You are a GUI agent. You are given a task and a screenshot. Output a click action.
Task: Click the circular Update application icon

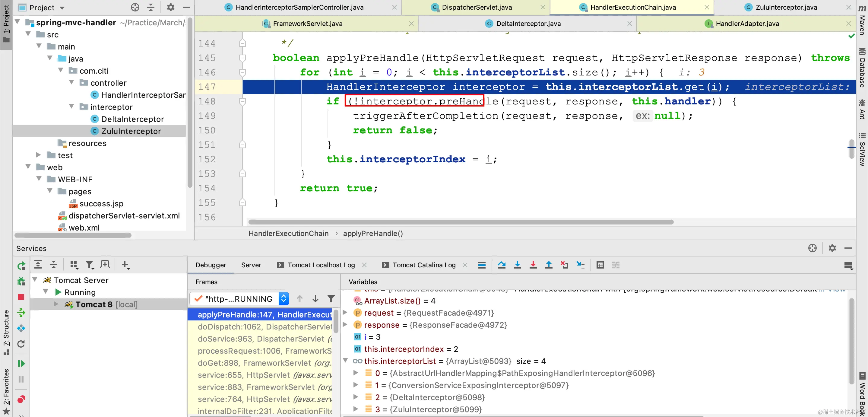click(x=21, y=344)
